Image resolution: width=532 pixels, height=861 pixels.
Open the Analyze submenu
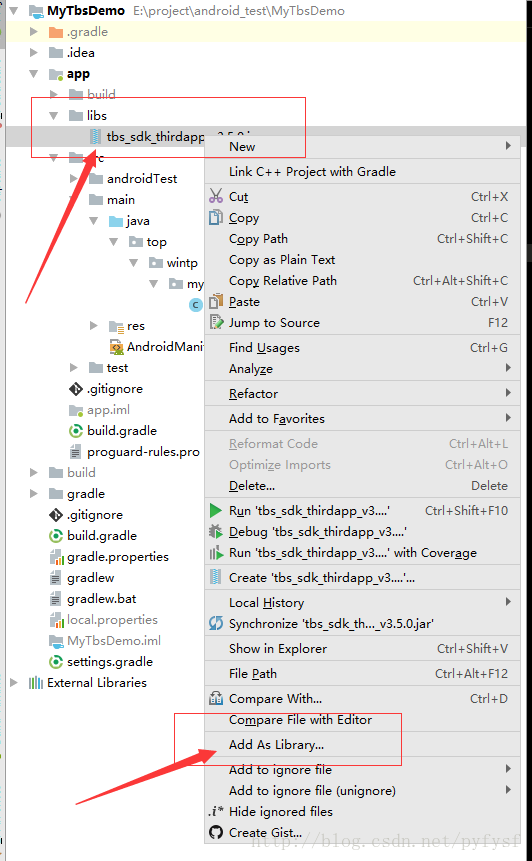click(362, 368)
